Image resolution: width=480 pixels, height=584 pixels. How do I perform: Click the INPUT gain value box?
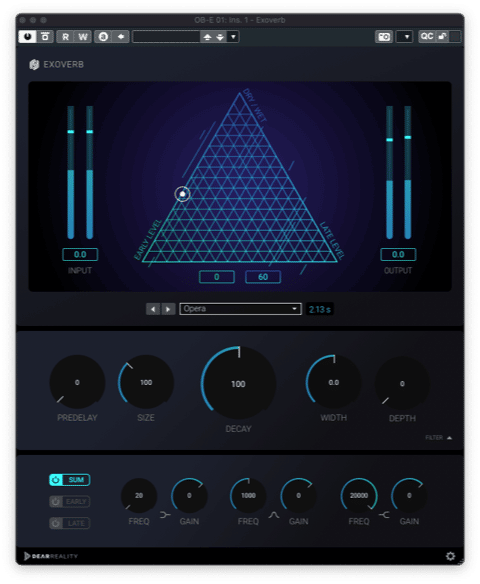[80, 254]
